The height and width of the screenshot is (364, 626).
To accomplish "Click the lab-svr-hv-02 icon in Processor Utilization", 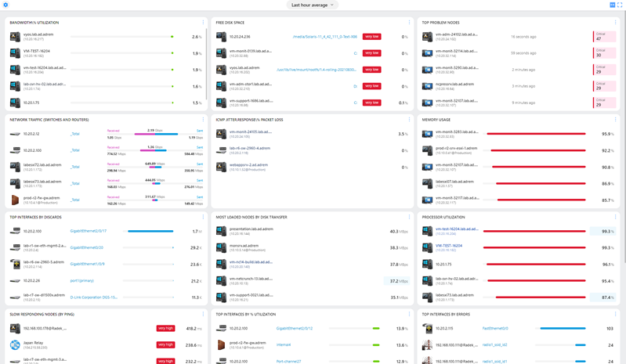I will pos(427,281).
